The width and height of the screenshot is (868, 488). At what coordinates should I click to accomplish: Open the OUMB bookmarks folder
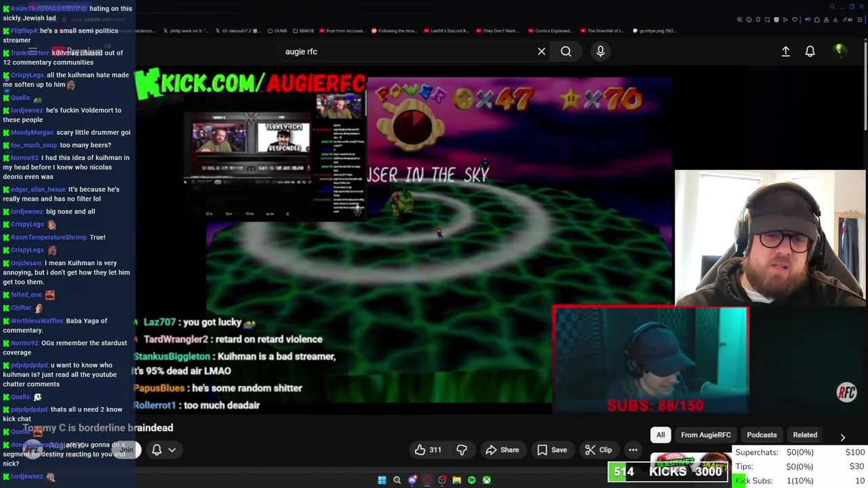277,30
